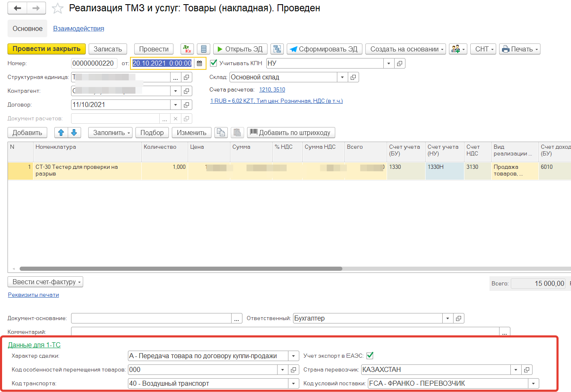Click the copy rows icon
The image size is (571, 392).
tap(221, 132)
